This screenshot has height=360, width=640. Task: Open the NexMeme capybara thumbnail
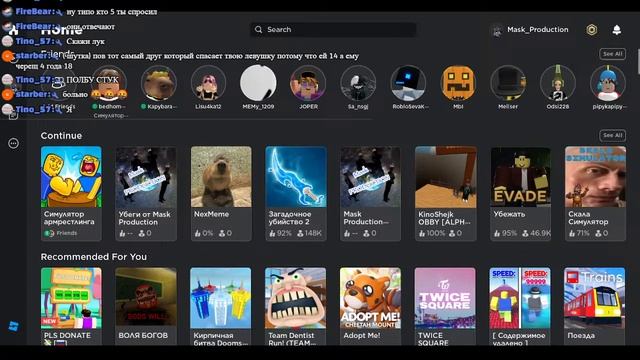coord(221,177)
